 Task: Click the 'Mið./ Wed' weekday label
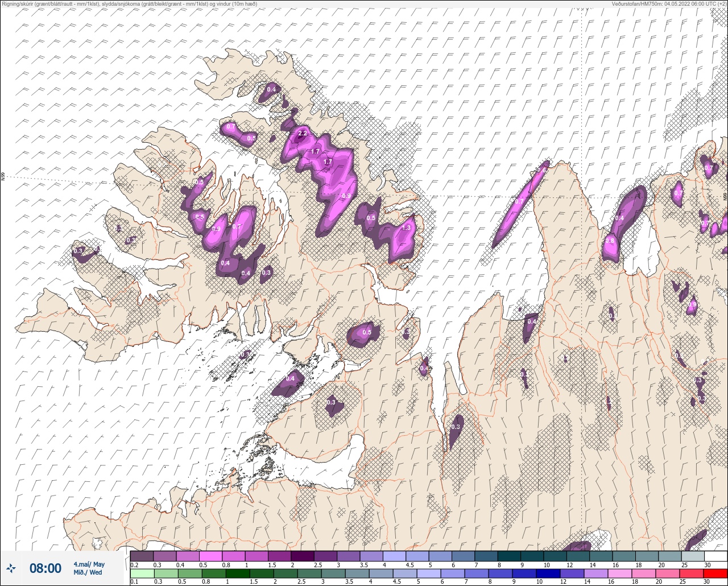88,573
